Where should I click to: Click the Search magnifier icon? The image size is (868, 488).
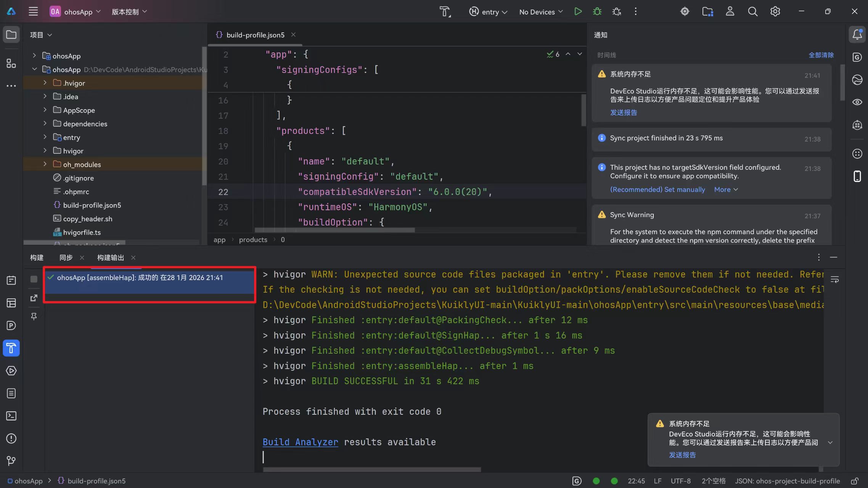coord(752,11)
